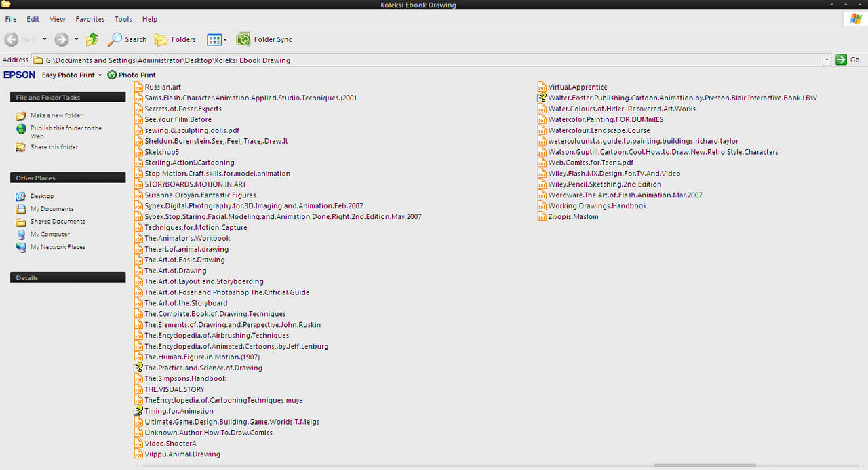The image size is (868, 470).
Task: Select file name See.Your.Film.Before
Action: tap(178, 119)
